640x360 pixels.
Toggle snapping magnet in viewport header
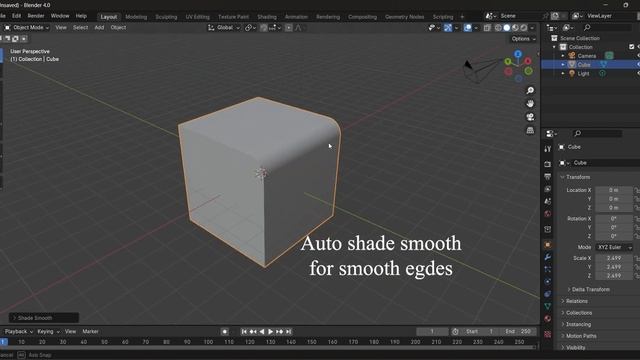click(x=264, y=28)
